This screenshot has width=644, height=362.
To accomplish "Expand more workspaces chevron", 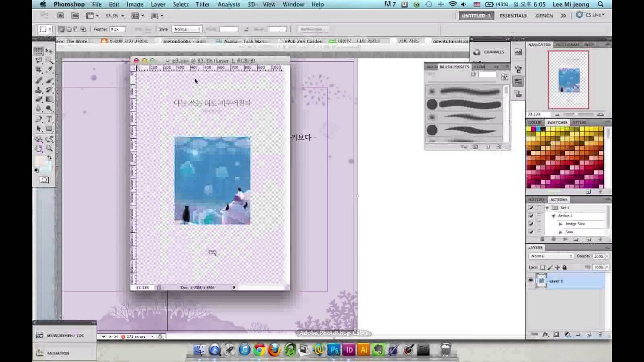I will [x=563, y=16].
